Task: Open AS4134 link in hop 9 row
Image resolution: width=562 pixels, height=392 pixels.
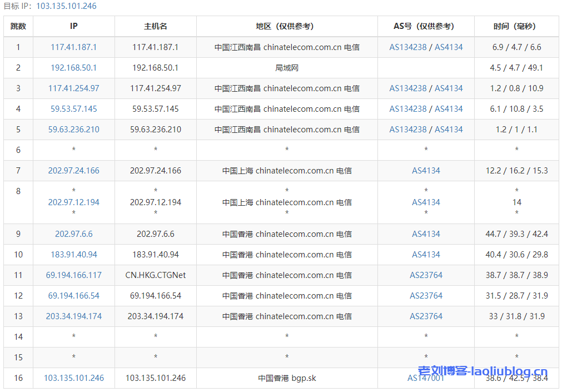Action: coord(426,234)
